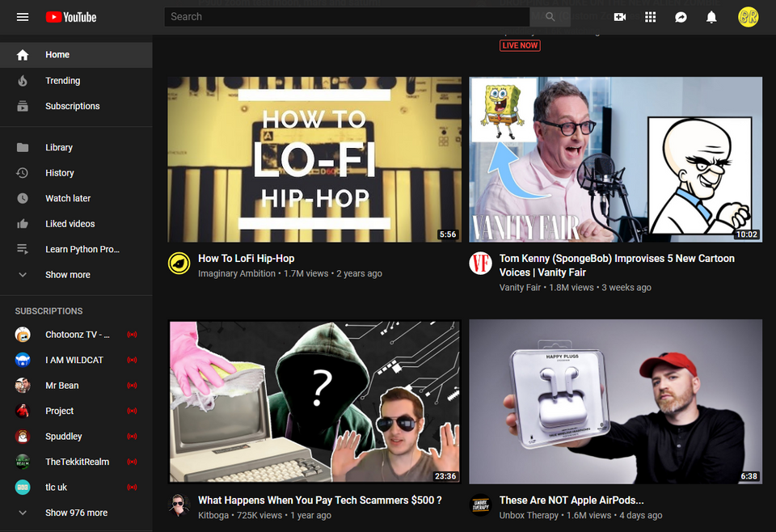This screenshot has height=532, width=776.
Task: Open the YouTube apps grid icon
Action: (x=650, y=17)
